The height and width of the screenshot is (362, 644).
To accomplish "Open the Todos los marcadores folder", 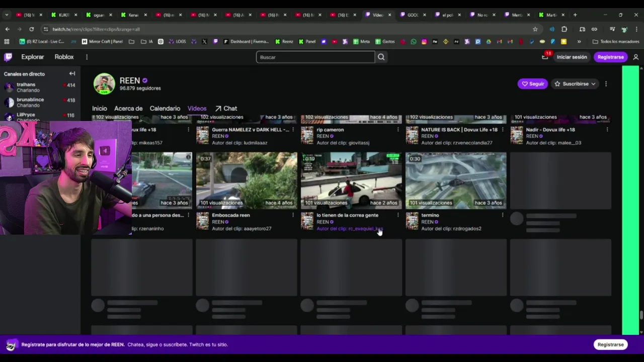I will pos(616,41).
